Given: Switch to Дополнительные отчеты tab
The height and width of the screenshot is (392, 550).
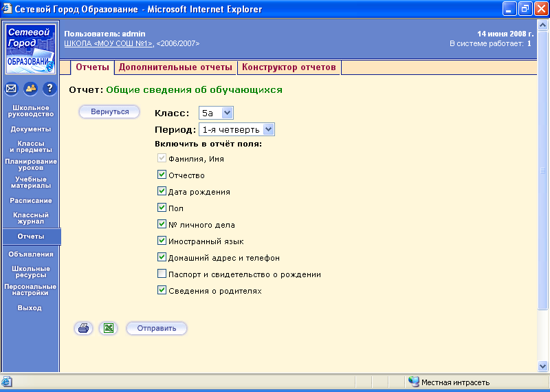Looking at the screenshot, I should click(x=175, y=67).
